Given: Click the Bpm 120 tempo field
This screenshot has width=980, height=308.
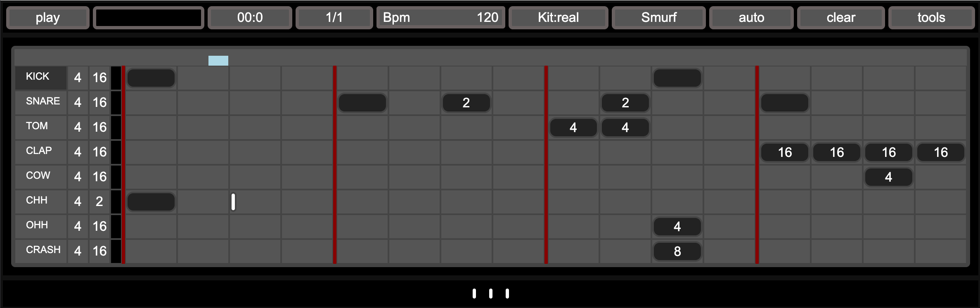Looking at the screenshot, I should pyautogui.click(x=440, y=18).
